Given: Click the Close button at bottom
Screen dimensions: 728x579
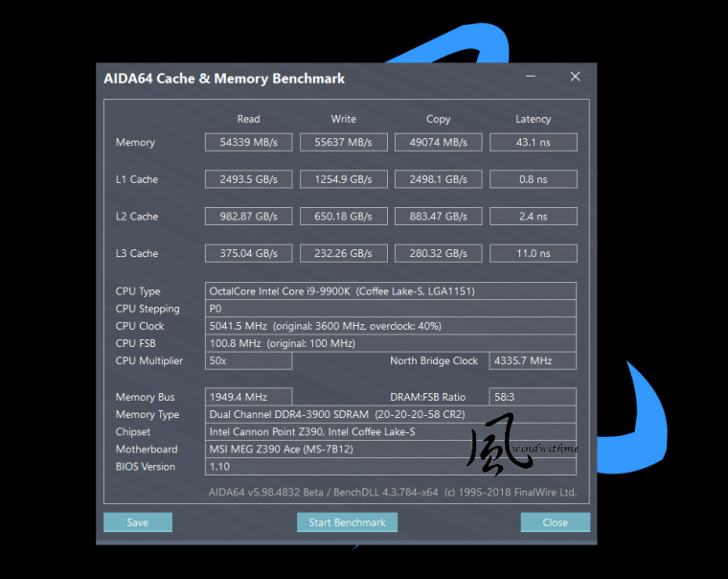Looking at the screenshot, I should (556, 522).
